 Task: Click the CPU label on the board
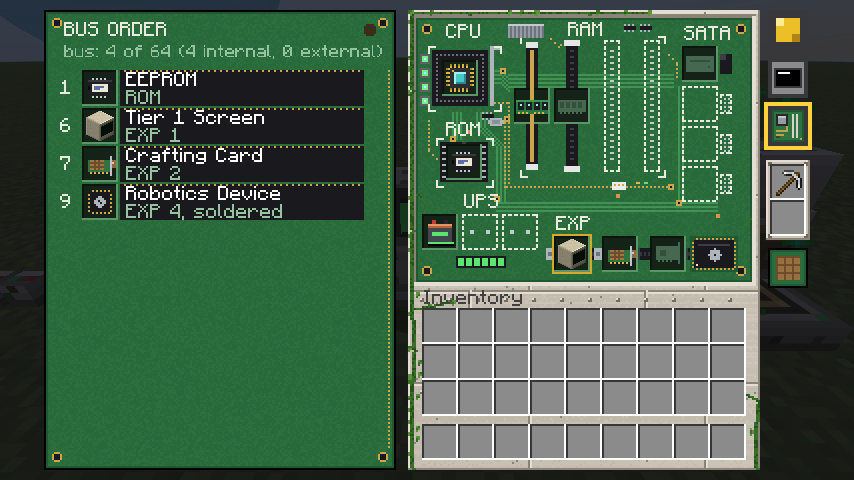463,31
